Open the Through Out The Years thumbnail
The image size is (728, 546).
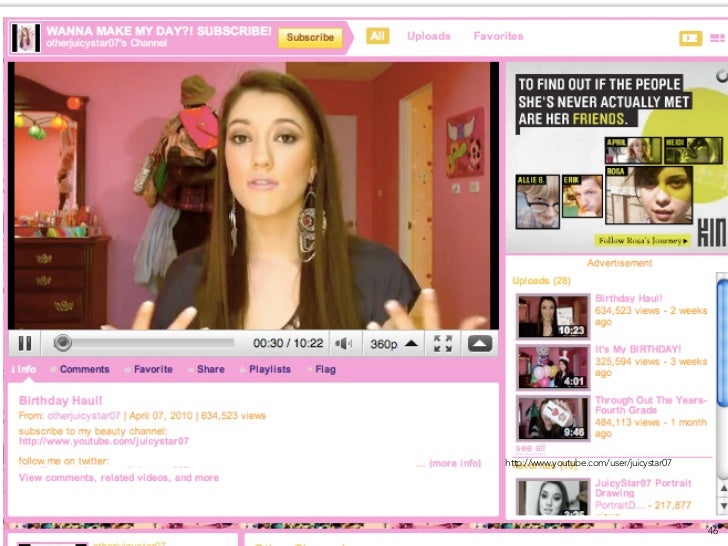pyautogui.click(x=552, y=418)
